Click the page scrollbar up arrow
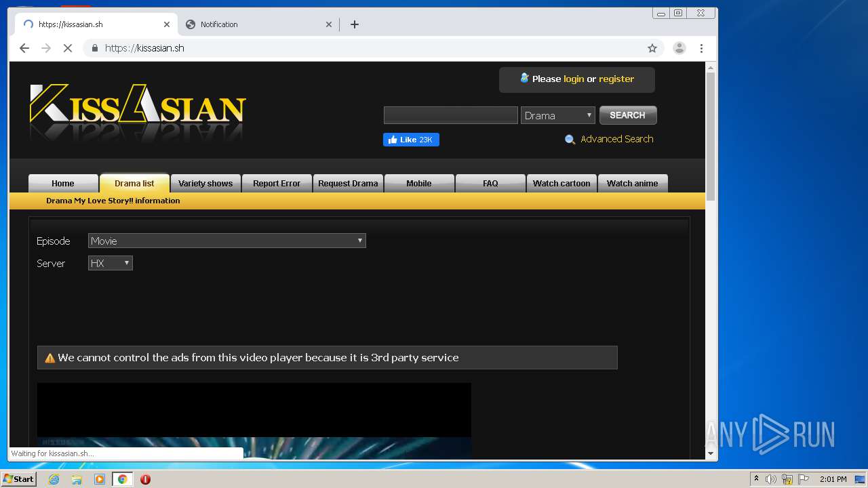The image size is (868, 488). point(711,68)
